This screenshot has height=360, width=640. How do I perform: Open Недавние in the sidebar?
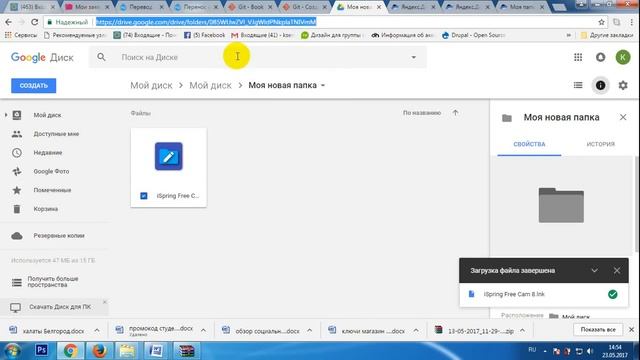pos(48,153)
